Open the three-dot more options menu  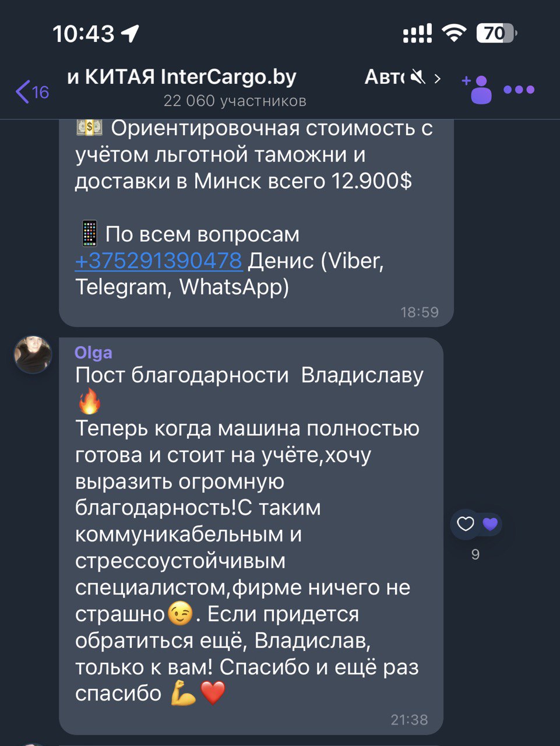pos(519,90)
